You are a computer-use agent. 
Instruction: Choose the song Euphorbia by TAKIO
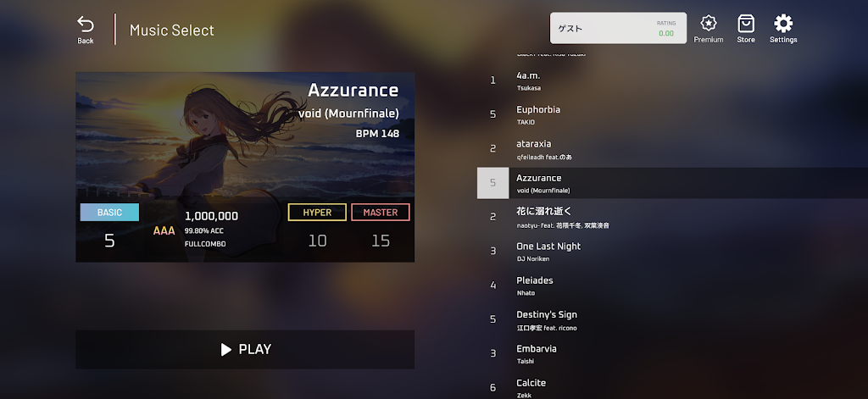672,114
